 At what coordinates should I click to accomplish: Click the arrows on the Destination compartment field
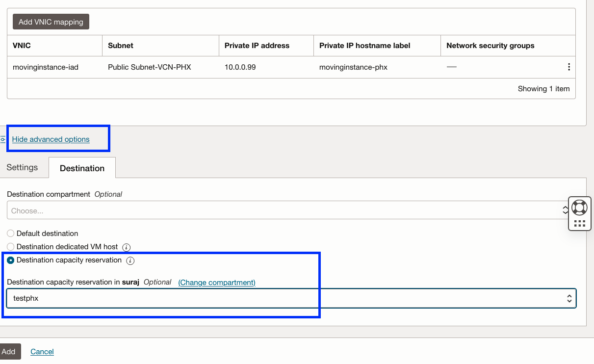point(565,210)
